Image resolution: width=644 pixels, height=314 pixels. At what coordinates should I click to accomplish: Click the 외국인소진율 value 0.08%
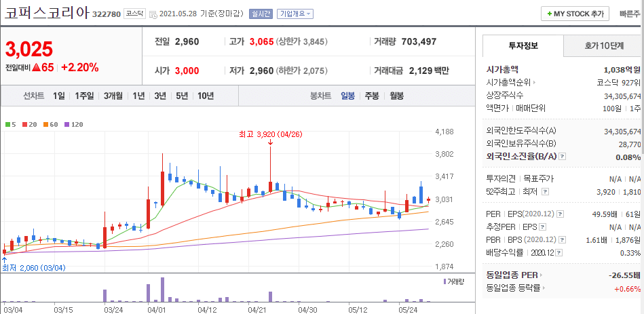click(x=628, y=157)
